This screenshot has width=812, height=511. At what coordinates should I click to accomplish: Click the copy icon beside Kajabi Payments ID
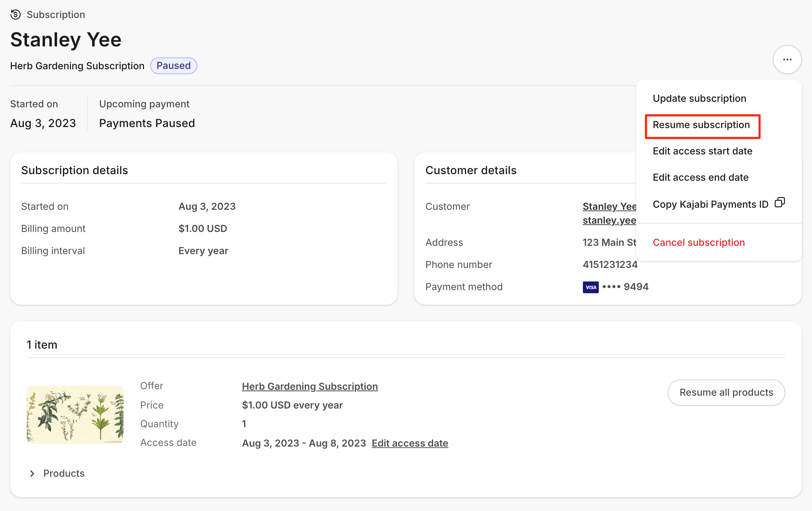coord(779,203)
